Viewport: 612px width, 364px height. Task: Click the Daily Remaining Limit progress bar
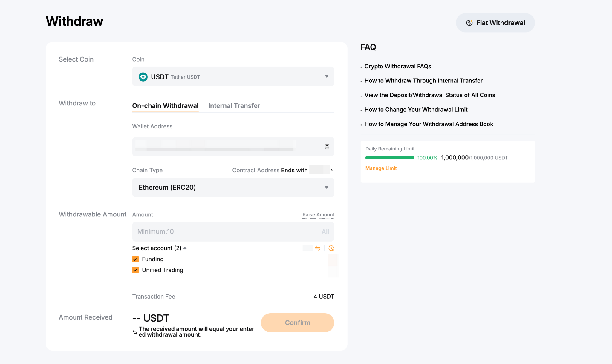[389, 158]
